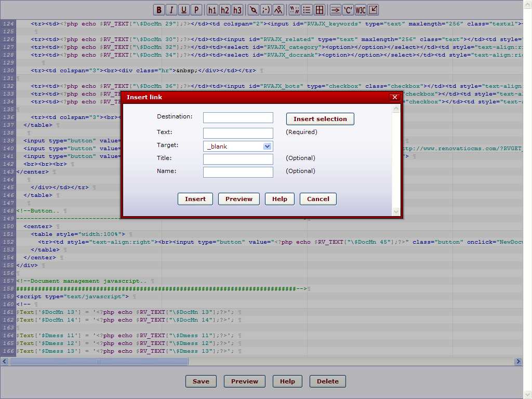
Task: Focus the Text input field
Action: tap(238, 133)
